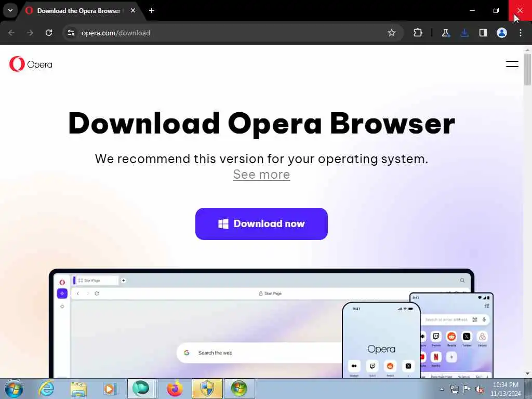Screen dimensions: 532x399
Task: Open the clock showing 10:34 PM
Action: coord(506,389)
